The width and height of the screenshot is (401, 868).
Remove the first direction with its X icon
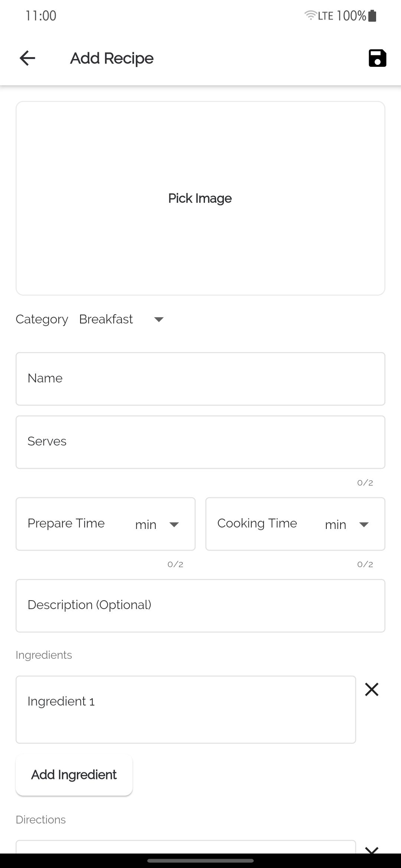(x=371, y=849)
